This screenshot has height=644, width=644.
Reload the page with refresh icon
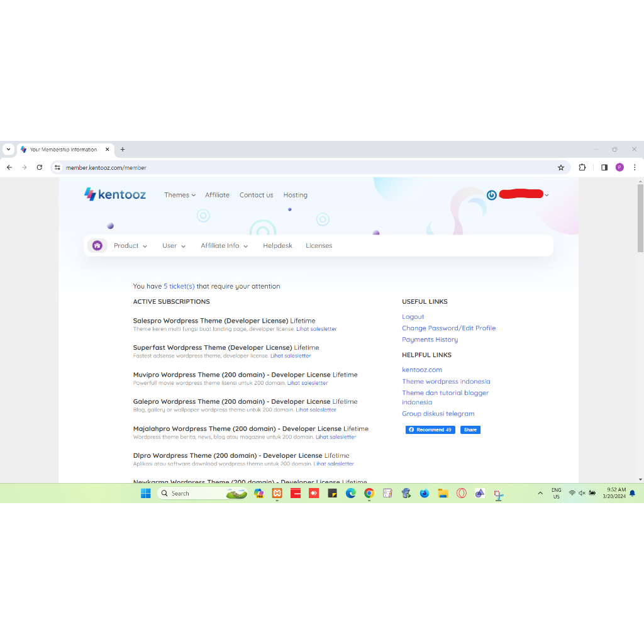(x=40, y=167)
